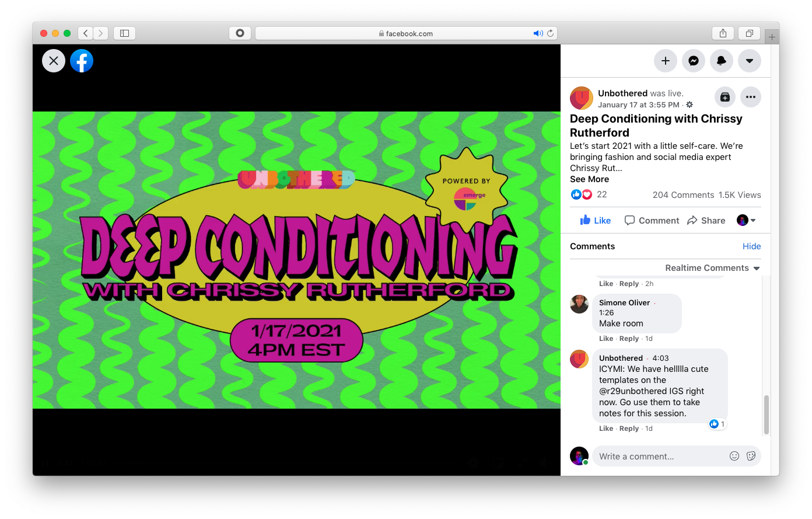This screenshot has width=812, height=519.
Task: Click the Unbothered page avatar in the post header
Action: (x=582, y=98)
